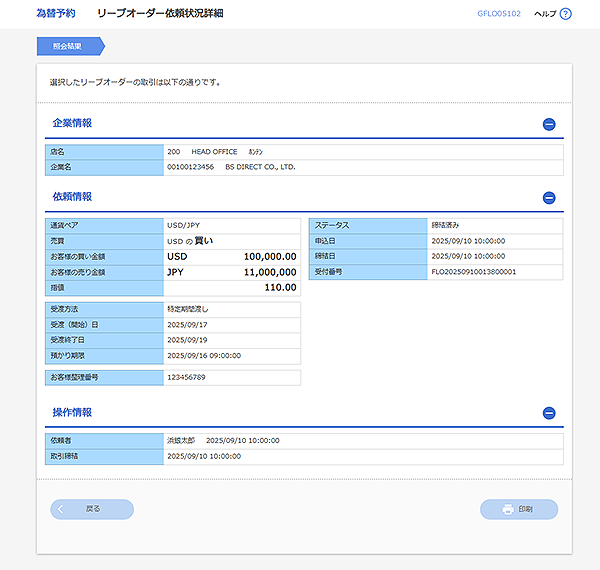Viewport: 600px width, 570px height.
Task: Collapse the 企業情報 section
Action: [549, 124]
